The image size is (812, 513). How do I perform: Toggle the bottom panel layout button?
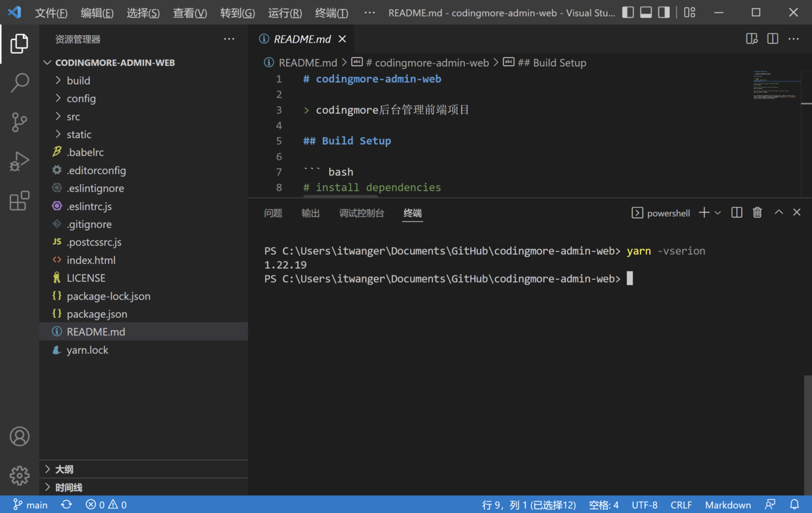point(646,12)
